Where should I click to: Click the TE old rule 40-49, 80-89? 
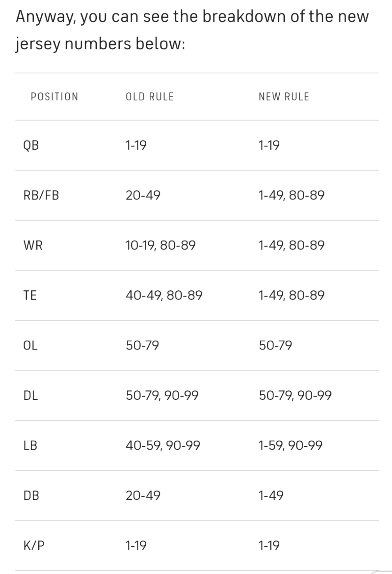point(164,295)
